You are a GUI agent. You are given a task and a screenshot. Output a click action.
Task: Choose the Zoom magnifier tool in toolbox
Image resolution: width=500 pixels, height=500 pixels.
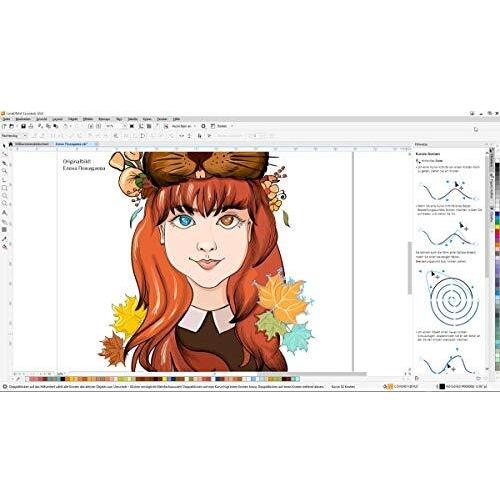5,171
